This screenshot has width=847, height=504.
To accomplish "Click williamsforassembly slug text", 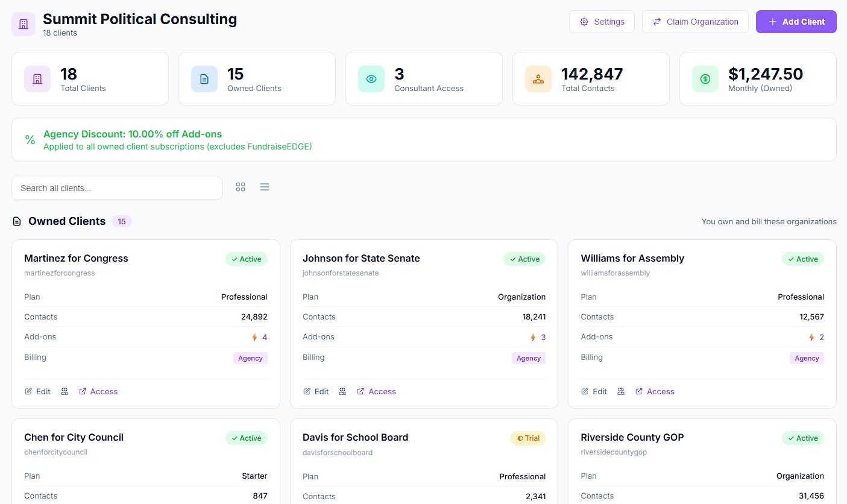I will pyautogui.click(x=616, y=273).
